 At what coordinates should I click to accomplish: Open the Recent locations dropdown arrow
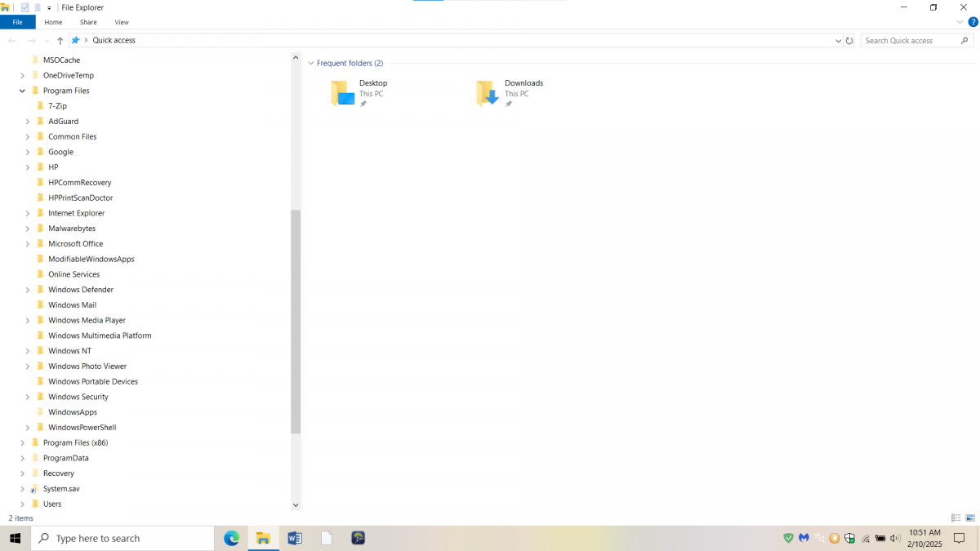47,41
